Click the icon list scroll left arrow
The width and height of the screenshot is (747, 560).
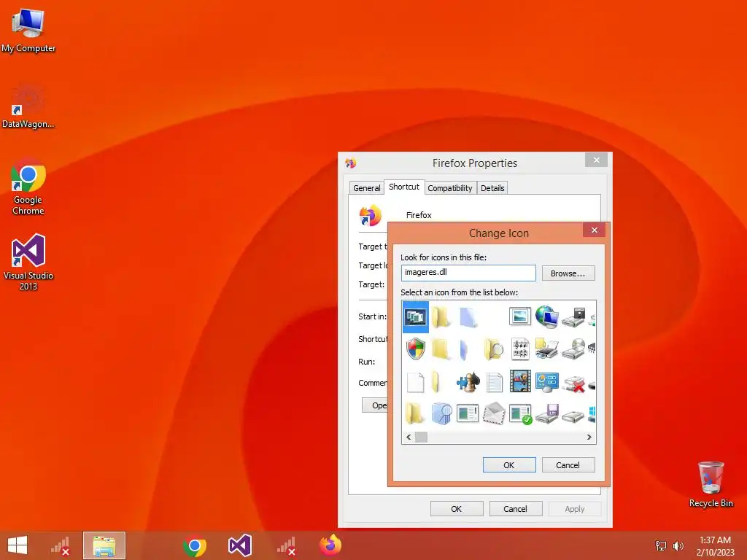point(409,437)
